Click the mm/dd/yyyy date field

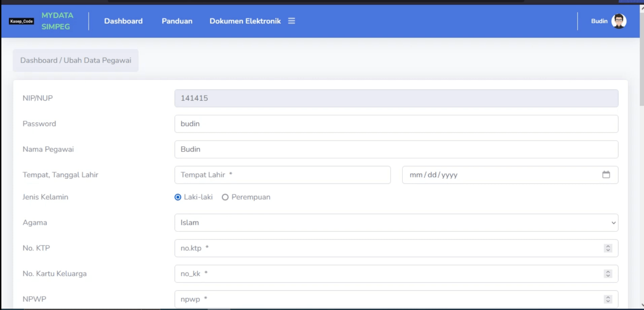click(x=510, y=175)
